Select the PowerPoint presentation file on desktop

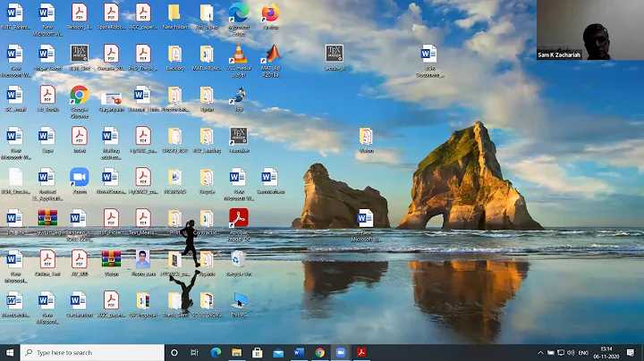coord(111,99)
